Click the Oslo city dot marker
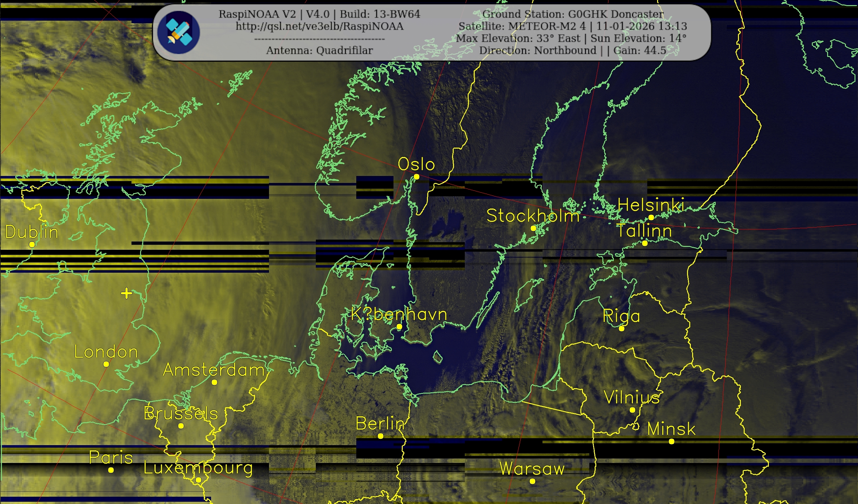The height and width of the screenshot is (504, 858). tap(416, 177)
